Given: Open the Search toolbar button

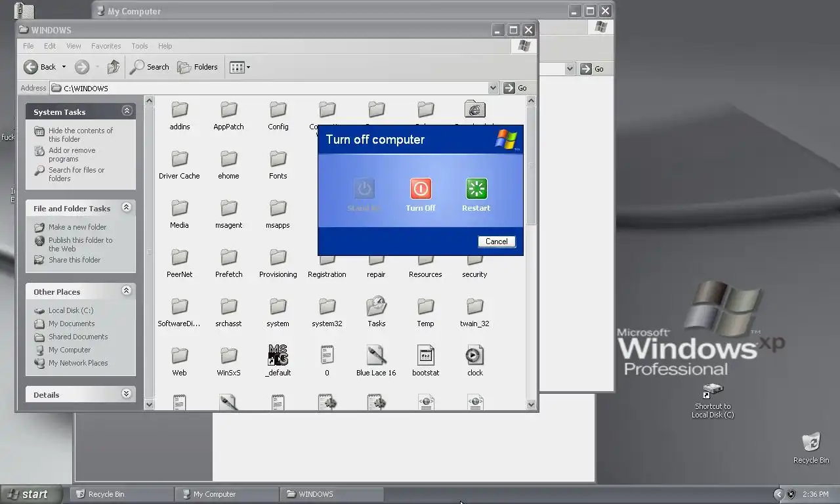Looking at the screenshot, I should pyautogui.click(x=150, y=67).
